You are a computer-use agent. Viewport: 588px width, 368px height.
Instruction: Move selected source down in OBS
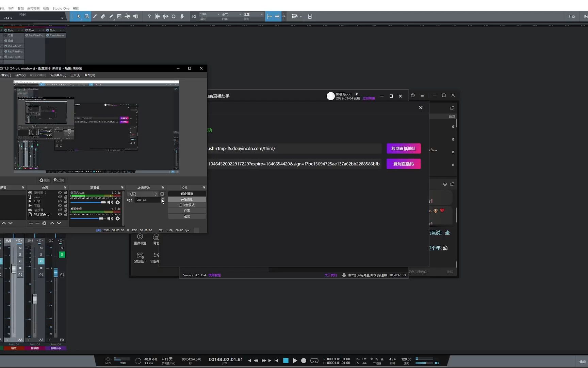tap(59, 223)
